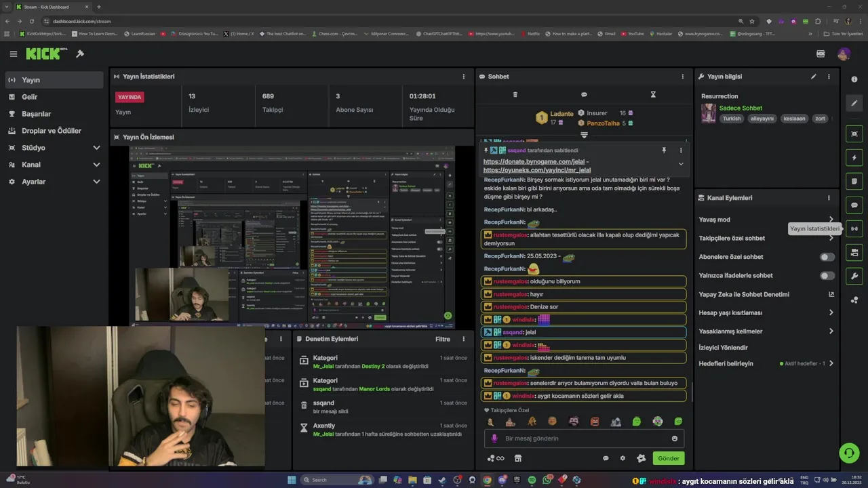
Task: Unpin the pinned chat message using the pin icon
Action: click(x=664, y=150)
